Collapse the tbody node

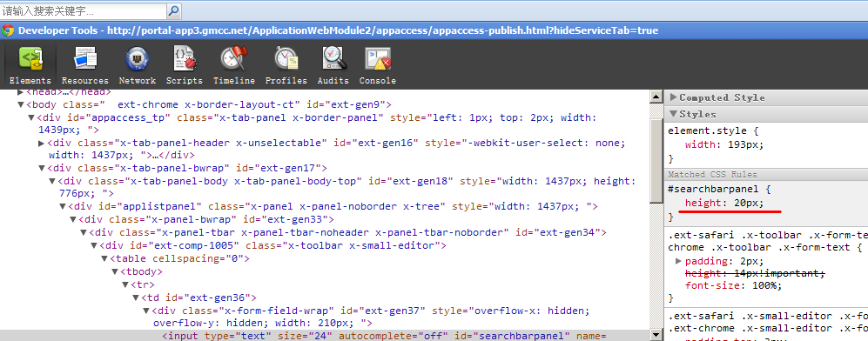115,271
